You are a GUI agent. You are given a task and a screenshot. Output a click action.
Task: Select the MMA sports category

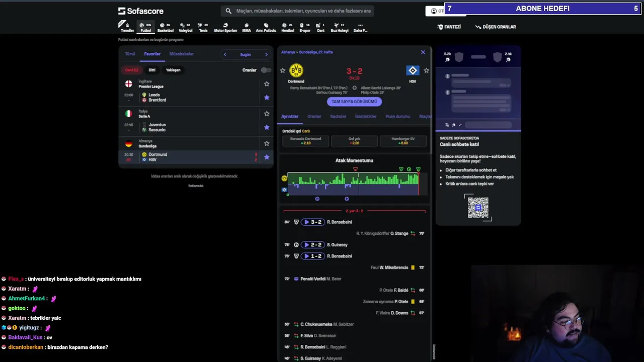[x=246, y=27]
